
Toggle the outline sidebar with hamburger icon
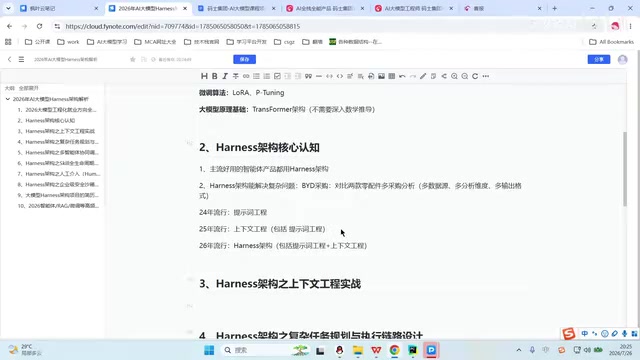[21, 59]
